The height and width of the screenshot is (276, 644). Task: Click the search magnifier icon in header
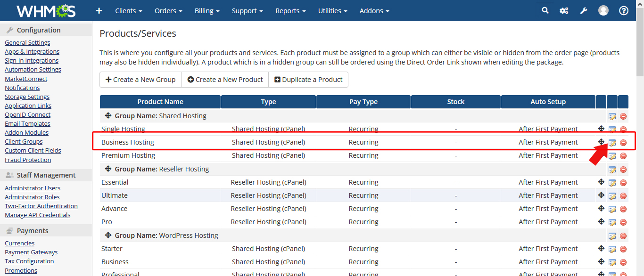click(545, 10)
